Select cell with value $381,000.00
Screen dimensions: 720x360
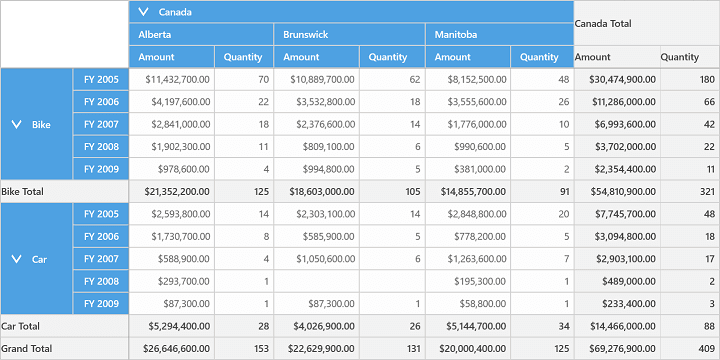(468, 169)
